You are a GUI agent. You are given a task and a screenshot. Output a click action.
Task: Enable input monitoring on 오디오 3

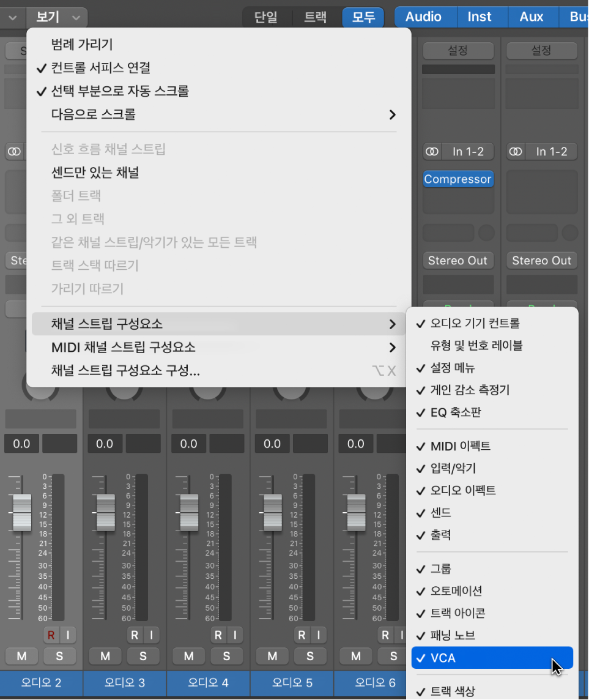pos(151,635)
